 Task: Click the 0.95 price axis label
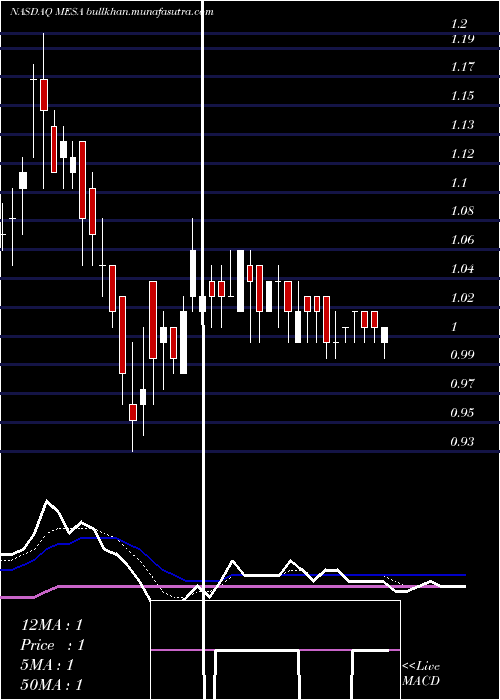(462, 412)
